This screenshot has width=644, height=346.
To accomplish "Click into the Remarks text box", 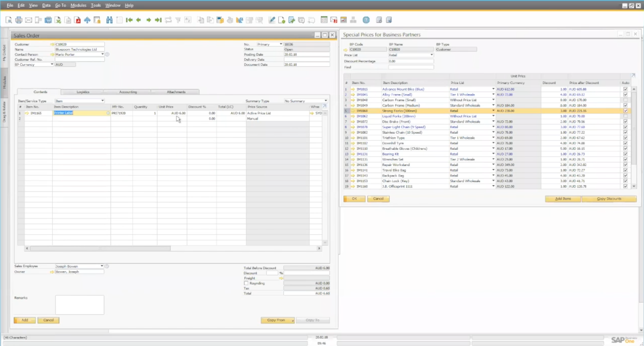I will coord(80,305).
